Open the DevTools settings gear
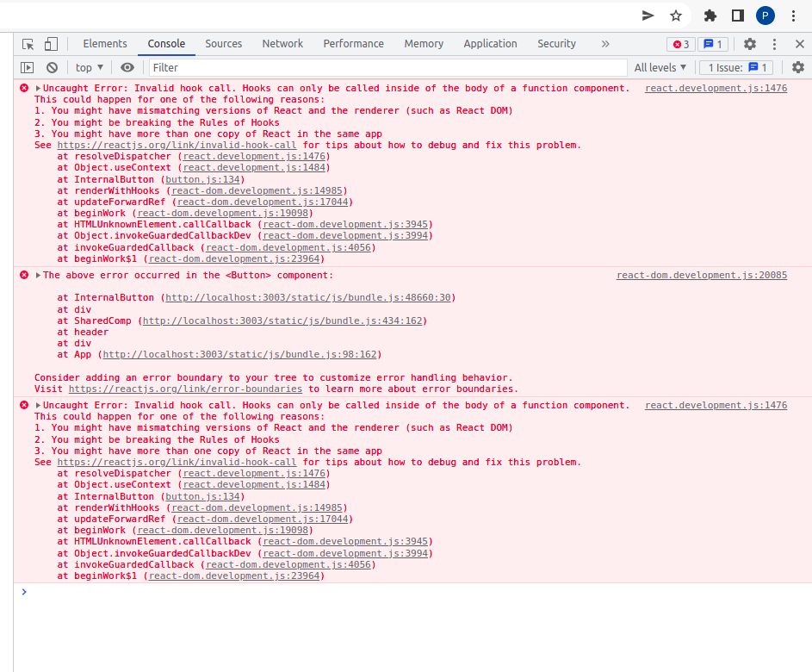This screenshot has height=672, width=812. pyautogui.click(x=748, y=44)
